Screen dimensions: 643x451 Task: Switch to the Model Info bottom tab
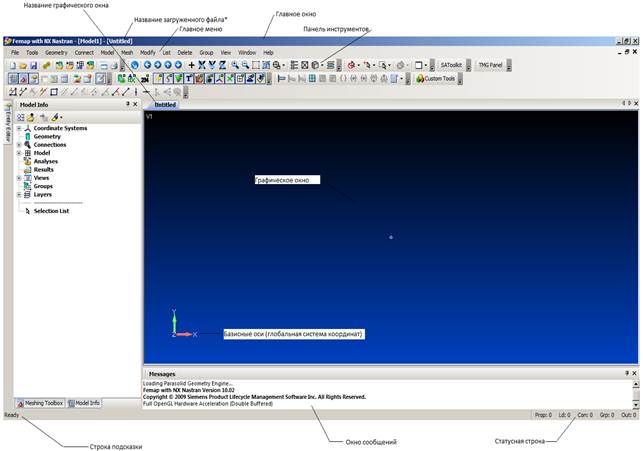pos(84,403)
